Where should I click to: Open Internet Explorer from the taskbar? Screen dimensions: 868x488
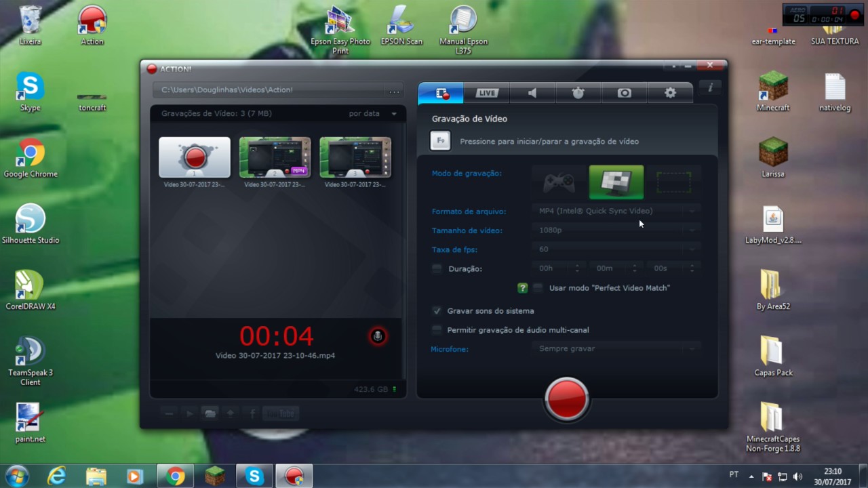pyautogui.click(x=57, y=476)
